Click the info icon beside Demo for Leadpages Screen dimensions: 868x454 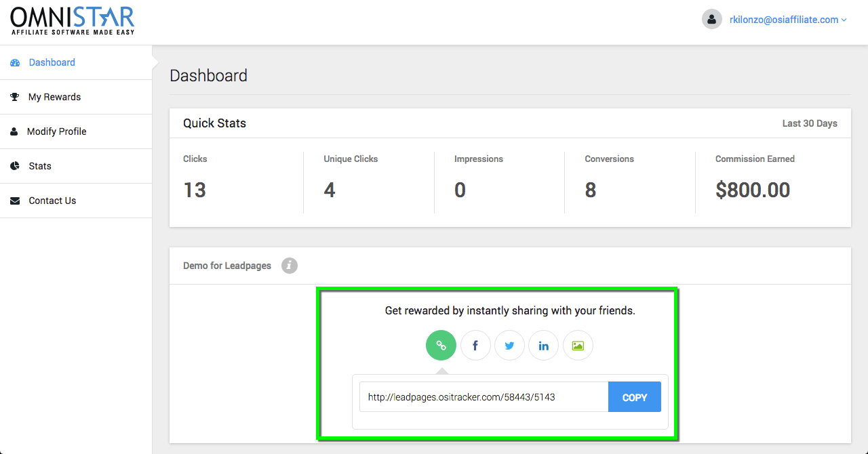(x=290, y=266)
